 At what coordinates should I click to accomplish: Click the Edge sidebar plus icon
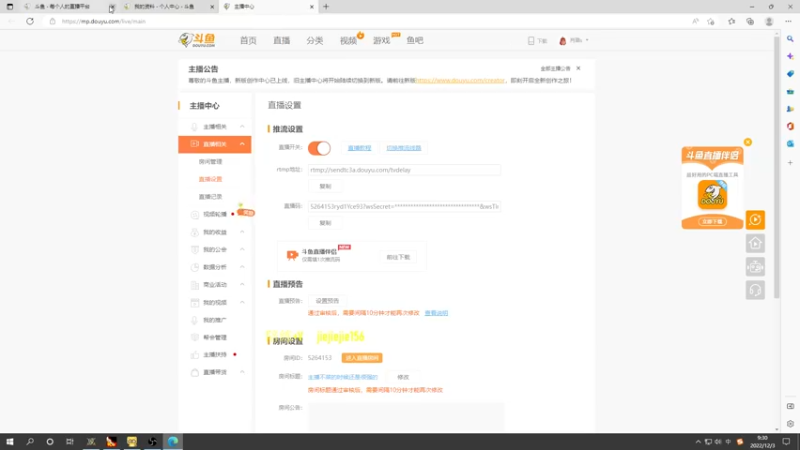click(x=790, y=163)
